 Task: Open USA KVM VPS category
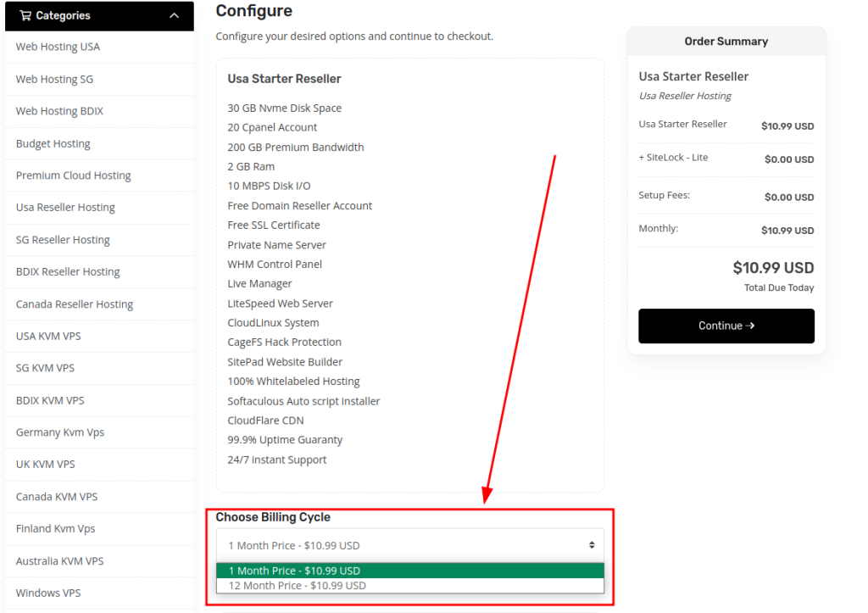click(x=48, y=337)
